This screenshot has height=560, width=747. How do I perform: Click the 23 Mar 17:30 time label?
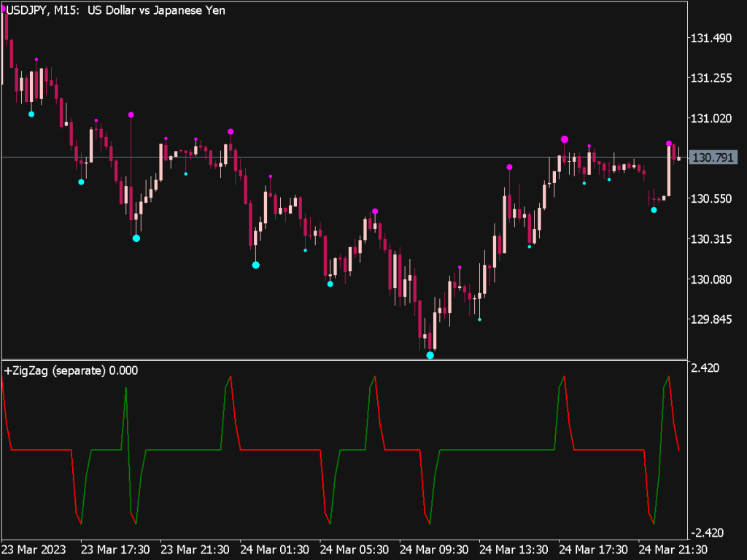point(115,550)
